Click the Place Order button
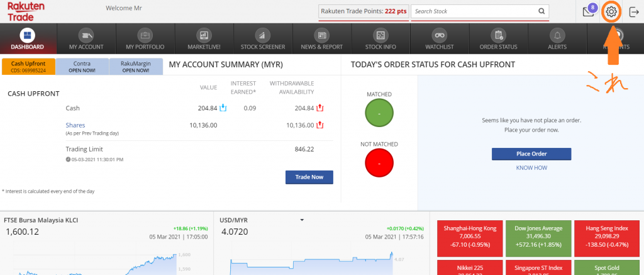This screenshot has height=275, width=644. click(531, 154)
